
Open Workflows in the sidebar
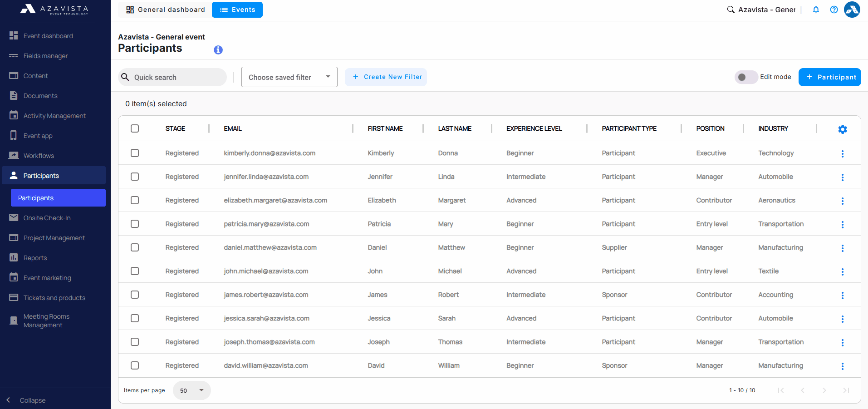pos(54,155)
